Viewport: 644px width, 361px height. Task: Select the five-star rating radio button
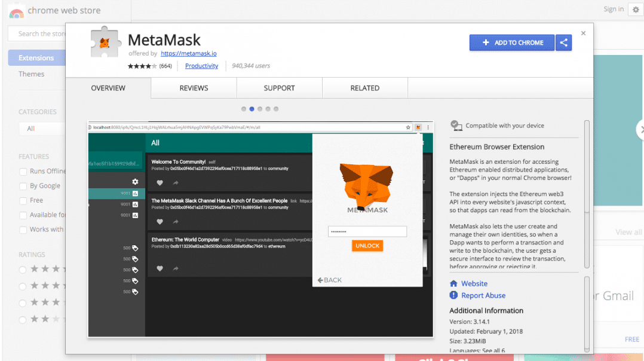coord(23,270)
